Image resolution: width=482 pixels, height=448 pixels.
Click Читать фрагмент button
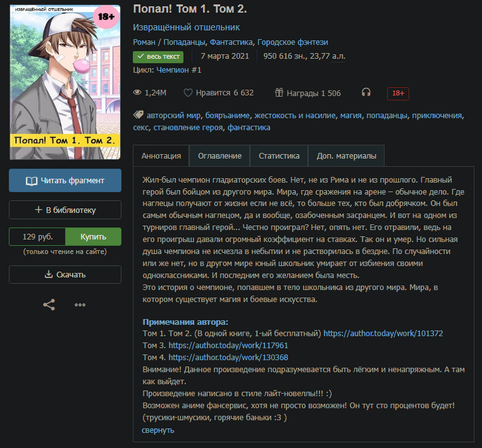point(65,181)
